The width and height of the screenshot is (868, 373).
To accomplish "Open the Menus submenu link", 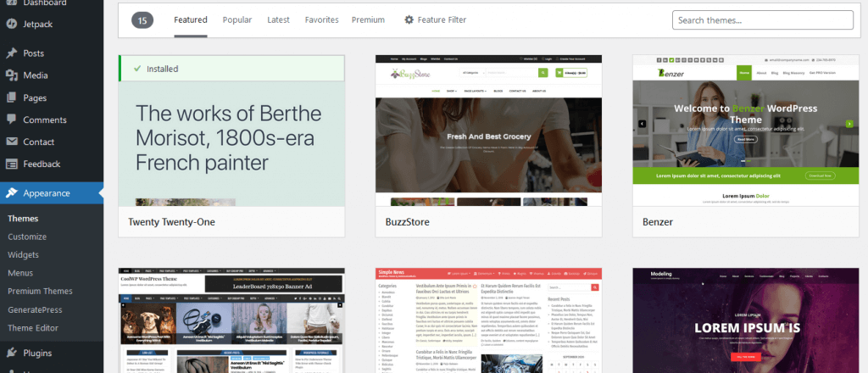I will (20, 273).
